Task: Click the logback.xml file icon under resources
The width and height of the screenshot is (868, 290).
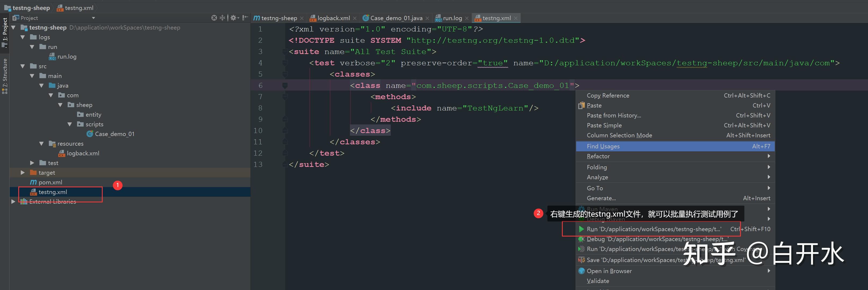Action: click(x=62, y=153)
